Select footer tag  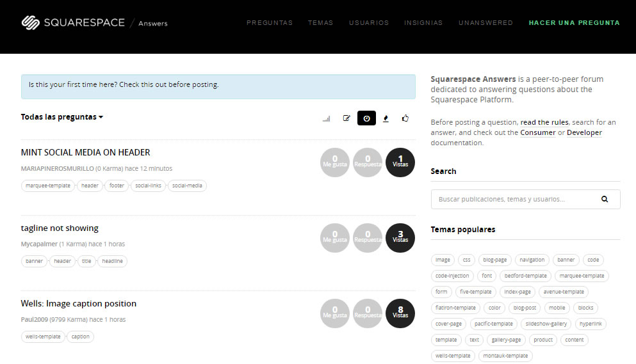[x=117, y=186]
